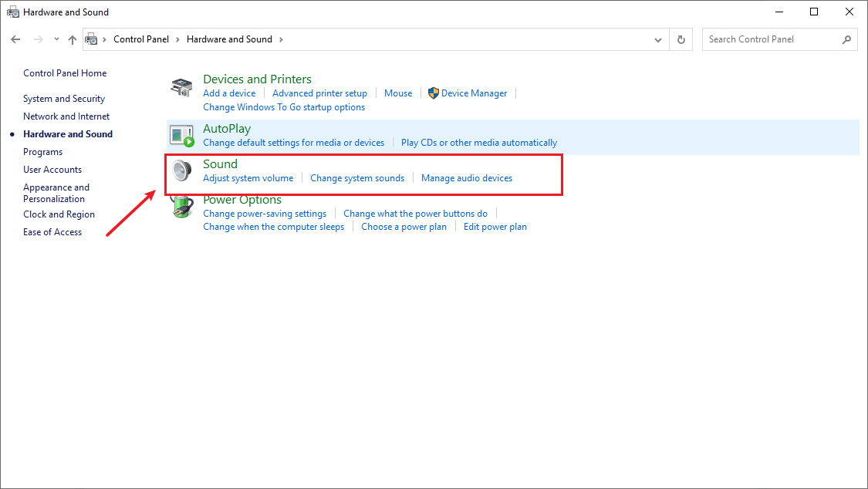
Task: Click Change system sounds link
Action: [357, 178]
